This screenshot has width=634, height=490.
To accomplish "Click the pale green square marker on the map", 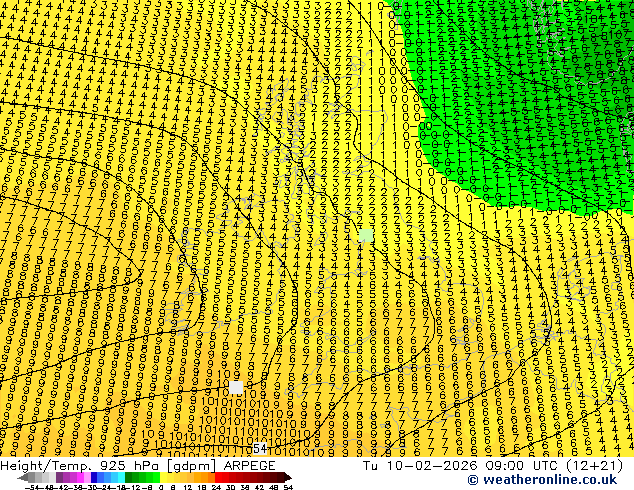I will click(366, 235).
